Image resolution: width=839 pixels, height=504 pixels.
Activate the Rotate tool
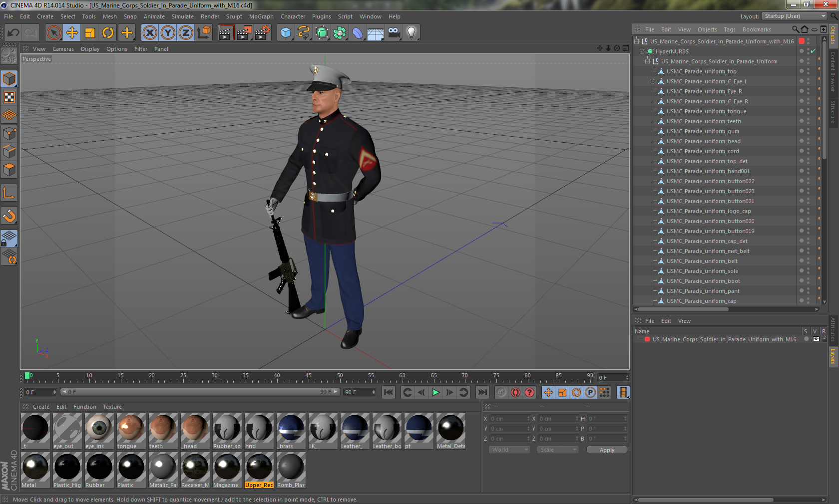[108, 33]
